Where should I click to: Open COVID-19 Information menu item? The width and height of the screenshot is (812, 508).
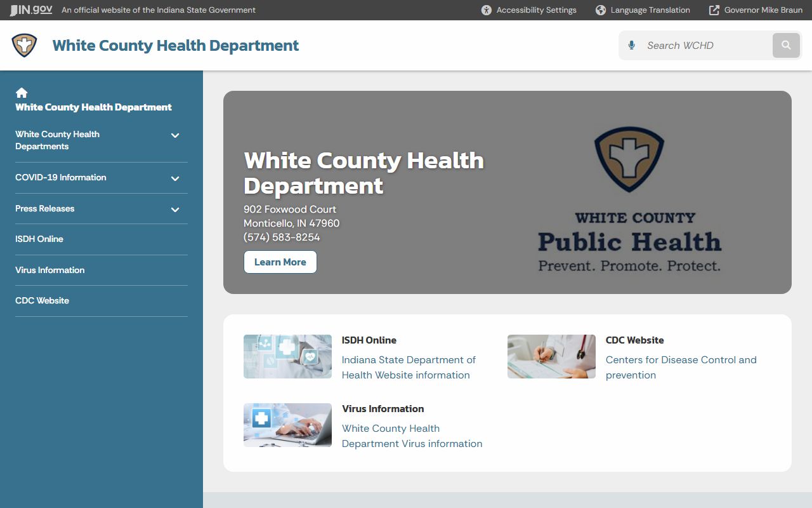[61, 177]
